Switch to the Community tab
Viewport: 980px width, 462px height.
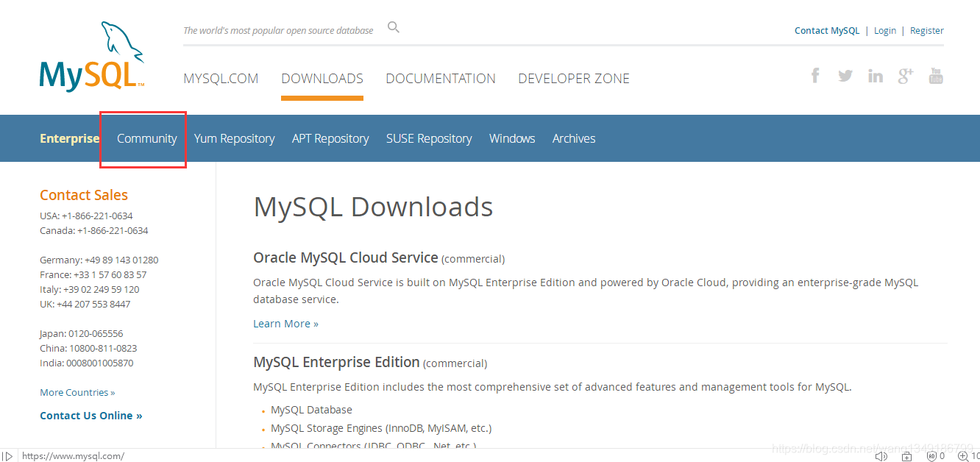tap(147, 138)
